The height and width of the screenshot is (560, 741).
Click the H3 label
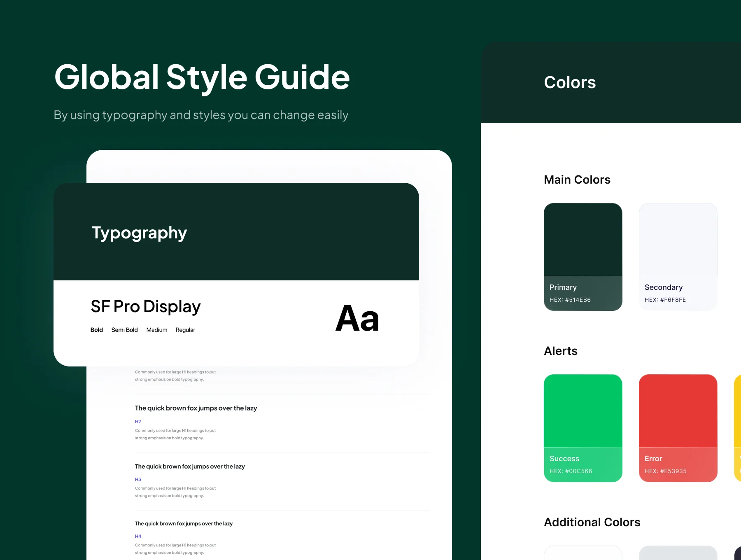pyautogui.click(x=138, y=479)
